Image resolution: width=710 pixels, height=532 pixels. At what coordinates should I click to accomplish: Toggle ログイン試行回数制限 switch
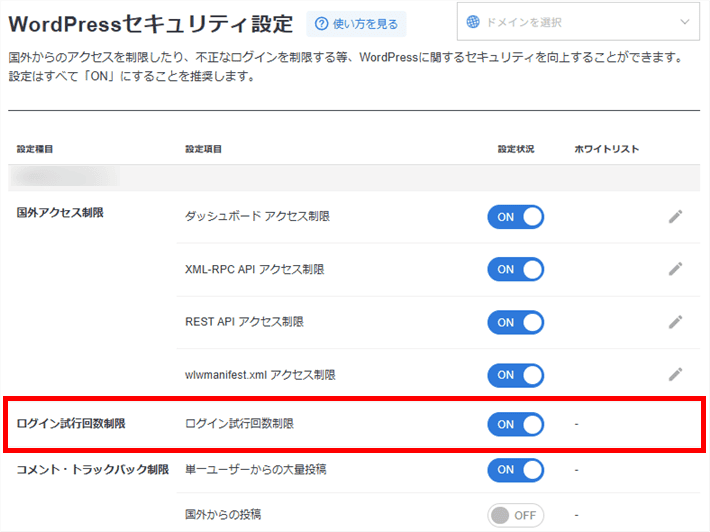click(516, 424)
